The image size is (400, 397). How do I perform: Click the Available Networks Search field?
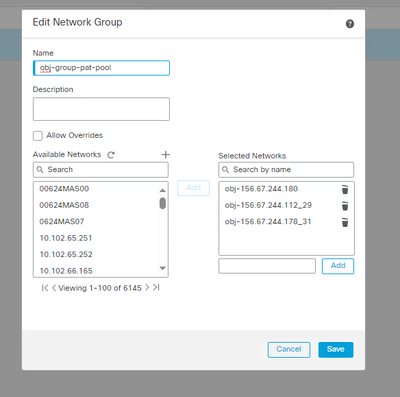pyautogui.click(x=101, y=170)
